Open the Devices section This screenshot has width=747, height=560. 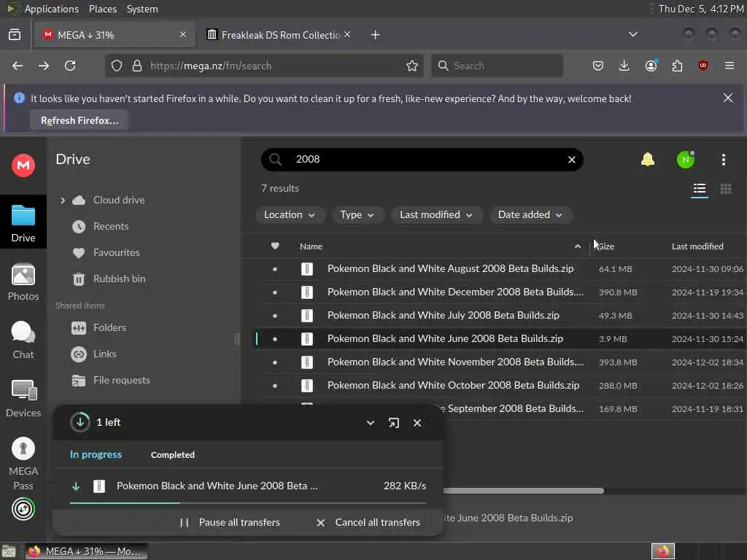click(23, 399)
